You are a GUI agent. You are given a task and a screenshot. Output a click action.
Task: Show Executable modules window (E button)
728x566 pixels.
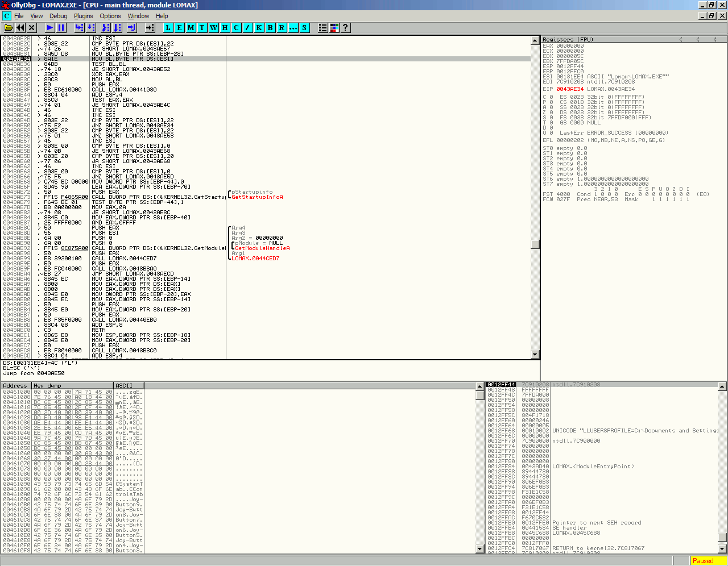tap(179, 27)
